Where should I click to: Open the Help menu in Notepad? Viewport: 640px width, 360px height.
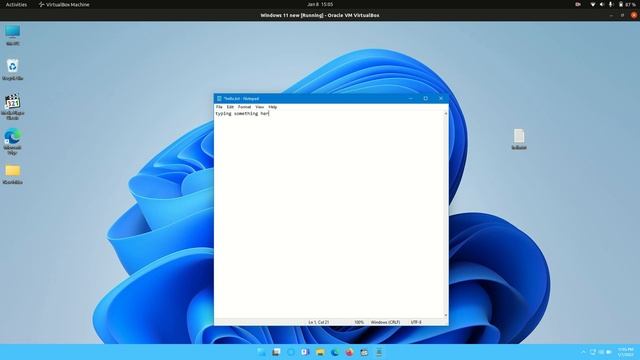pos(273,107)
